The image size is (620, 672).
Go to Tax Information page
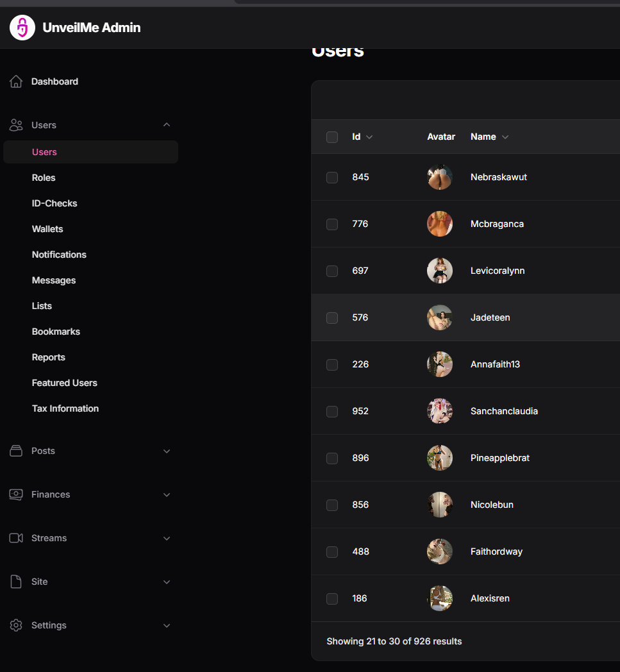click(65, 408)
